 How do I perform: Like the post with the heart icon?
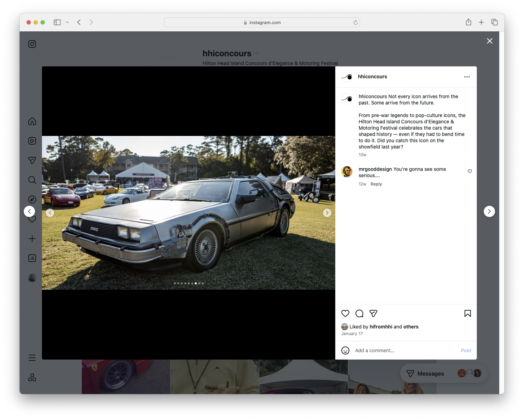345,313
